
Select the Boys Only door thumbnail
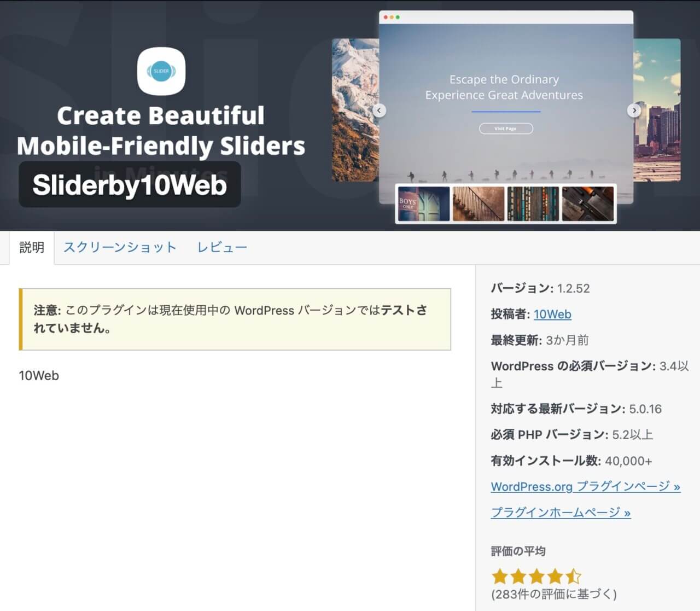pyautogui.click(x=424, y=204)
